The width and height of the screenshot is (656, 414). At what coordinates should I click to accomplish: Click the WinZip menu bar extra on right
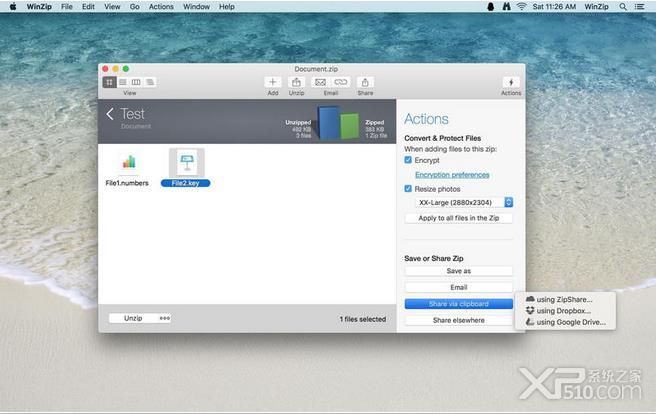coord(596,6)
